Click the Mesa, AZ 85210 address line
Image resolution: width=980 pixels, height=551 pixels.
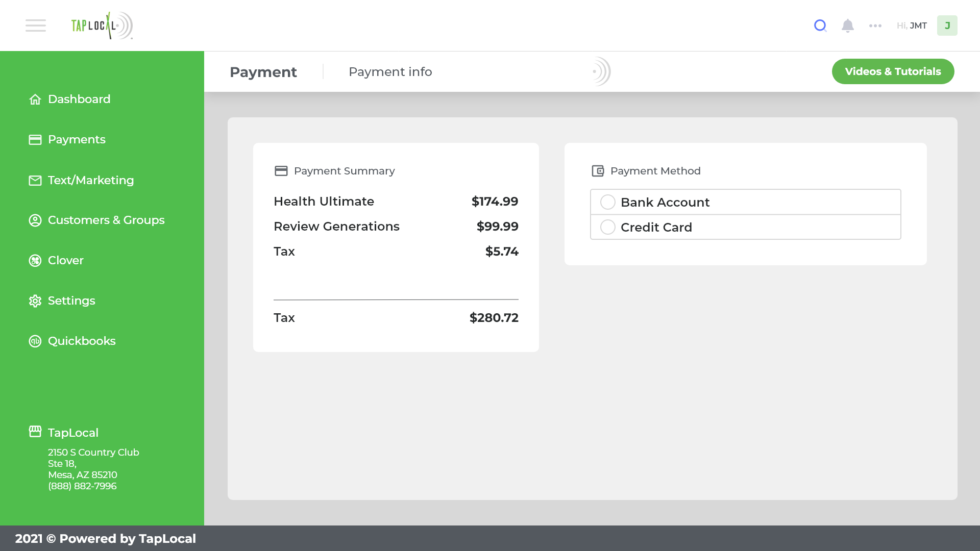83,475
